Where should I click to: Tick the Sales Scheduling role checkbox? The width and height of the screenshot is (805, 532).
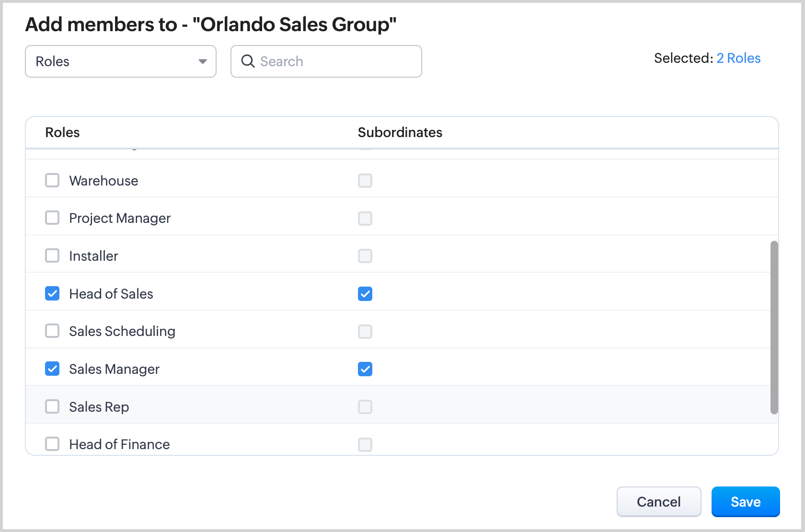(52, 331)
